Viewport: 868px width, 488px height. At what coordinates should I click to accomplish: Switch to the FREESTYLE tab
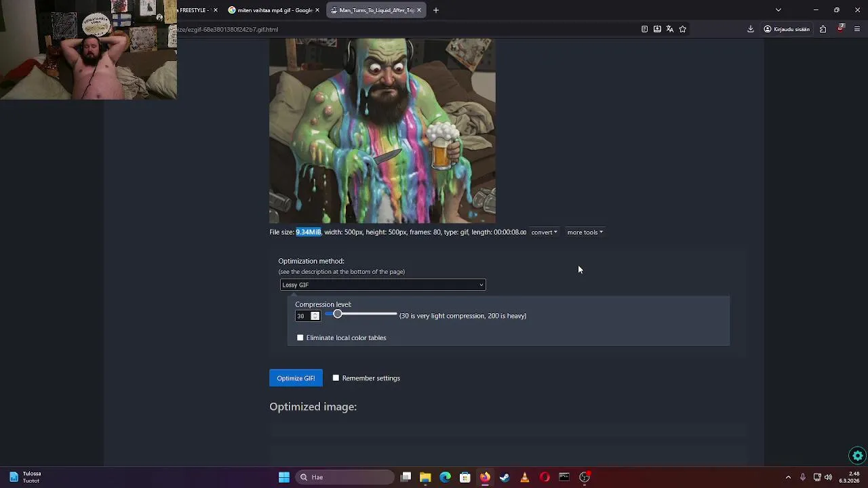[x=194, y=10]
